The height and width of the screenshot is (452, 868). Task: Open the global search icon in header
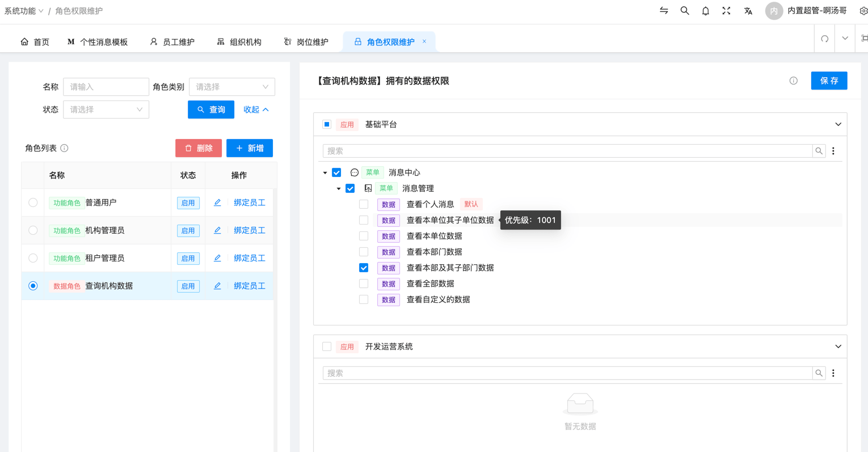pos(685,11)
